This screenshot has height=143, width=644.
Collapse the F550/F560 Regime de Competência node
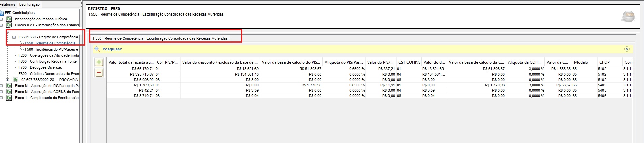tap(14, 37)
